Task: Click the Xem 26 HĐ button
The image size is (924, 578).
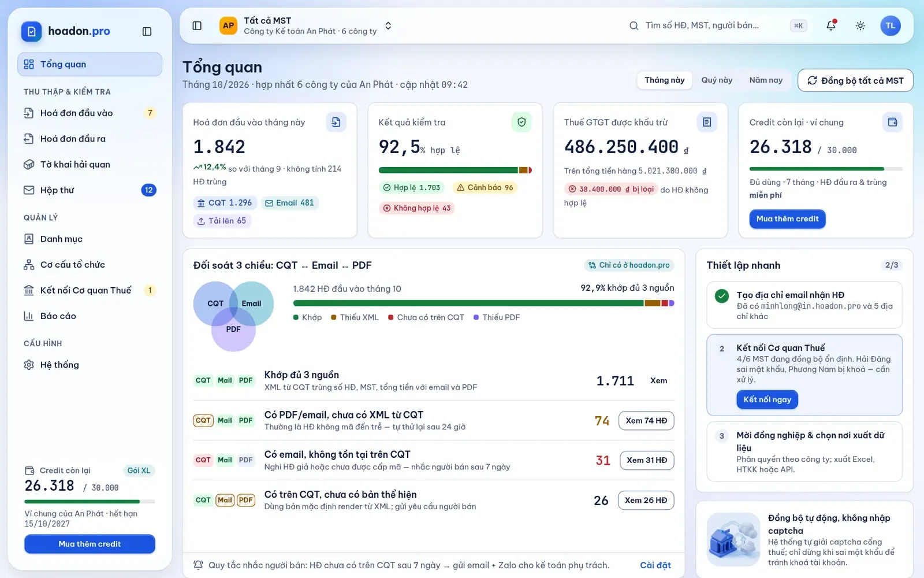Action: pos(646,501)
